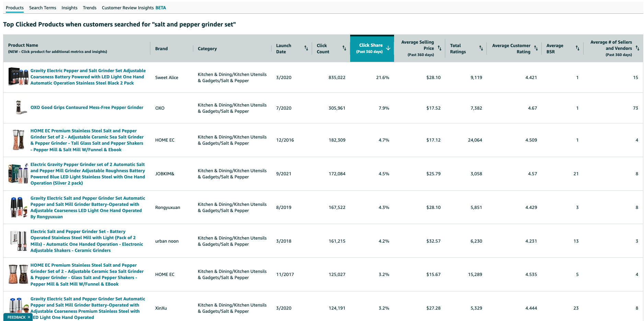Image resolution: width=644 pixels, height=321 pixels.
Task: Open XinXu Gravity Electric grinder link
Action: pyautogui.click(x=88, y=308)
